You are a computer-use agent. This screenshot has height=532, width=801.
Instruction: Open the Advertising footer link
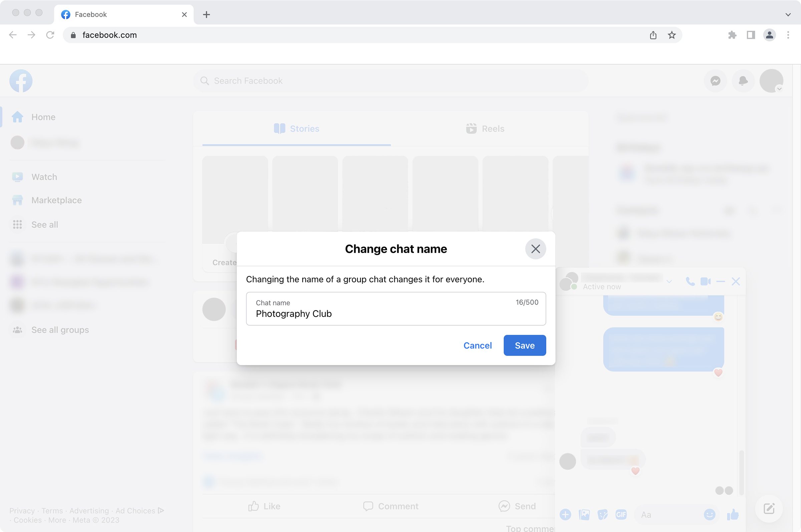coord(89,510)
